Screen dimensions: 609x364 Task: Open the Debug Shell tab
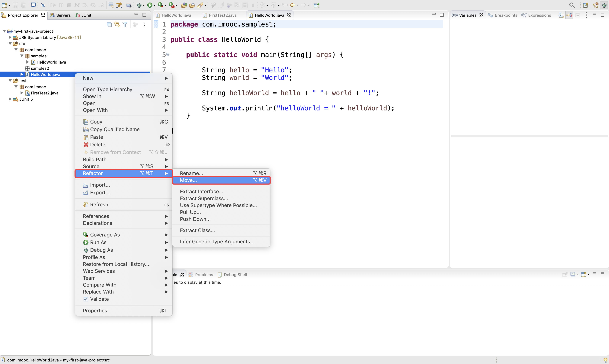pos(233,274)
